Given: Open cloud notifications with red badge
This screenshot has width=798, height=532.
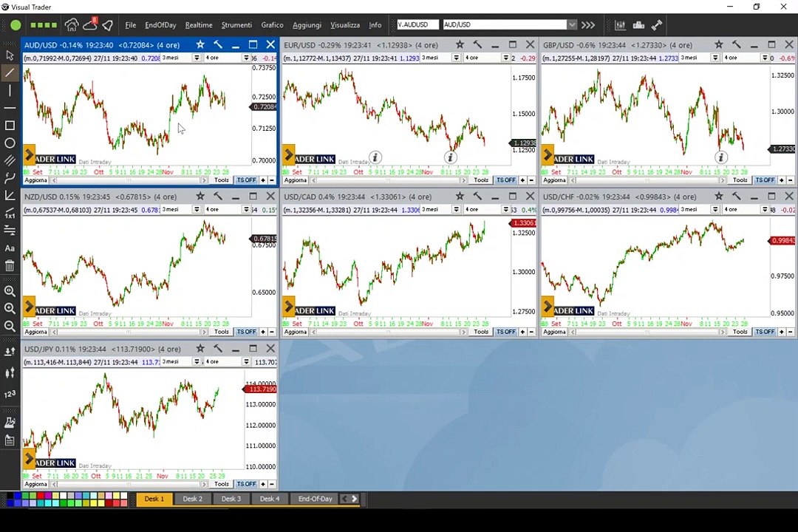Looking at the screenshot, I should coord(90,24).
